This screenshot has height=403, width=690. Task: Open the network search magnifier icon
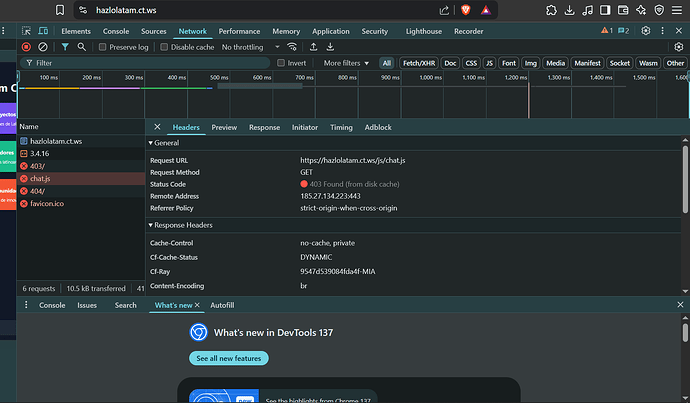81,47
